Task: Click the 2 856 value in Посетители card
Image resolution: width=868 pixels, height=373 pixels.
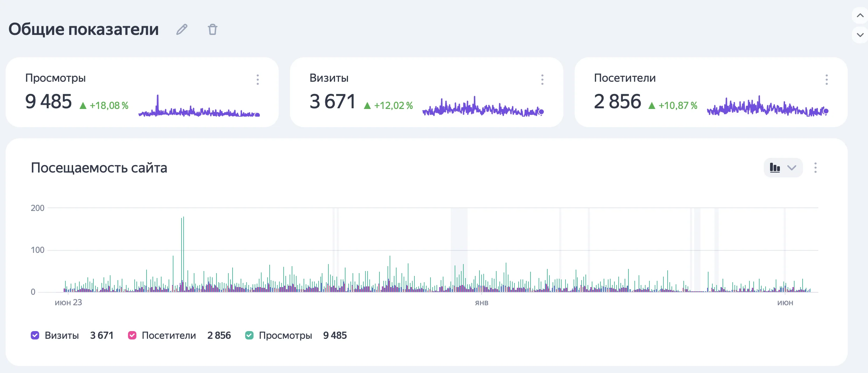Action: pyautogui.click(x=618, y=102)
